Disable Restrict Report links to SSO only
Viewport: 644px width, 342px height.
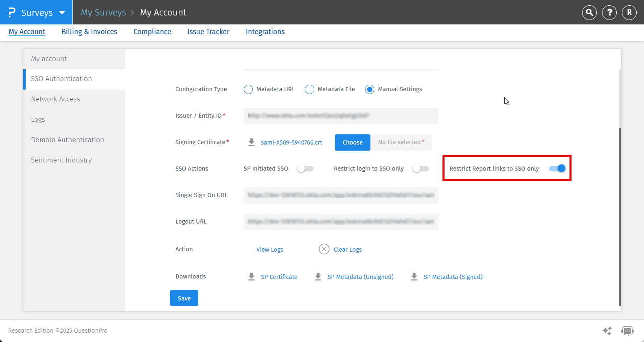(x=557, y=169)
